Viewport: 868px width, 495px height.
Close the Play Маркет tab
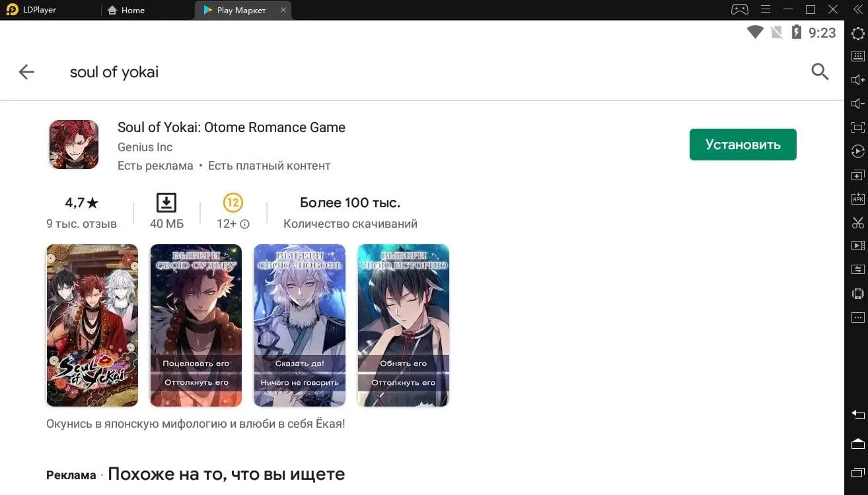283,10
